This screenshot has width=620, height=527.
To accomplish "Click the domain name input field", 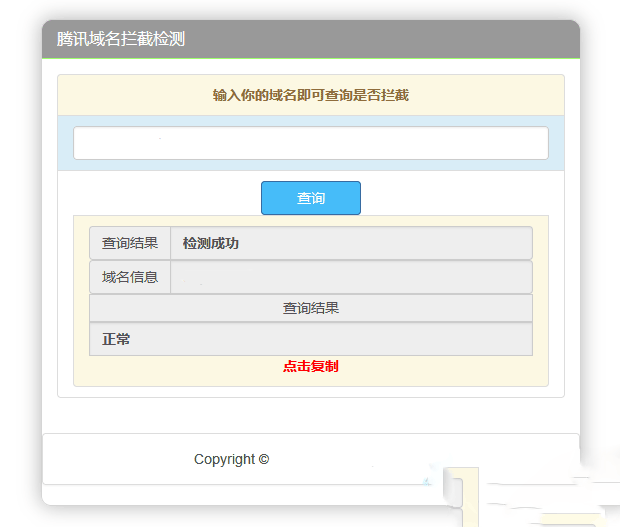I will (x=311, y=143).
